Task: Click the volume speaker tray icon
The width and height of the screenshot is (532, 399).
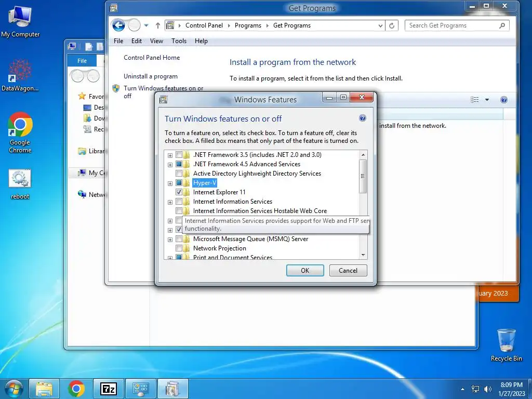Action: pyautogui.click(x=488, y=389)
